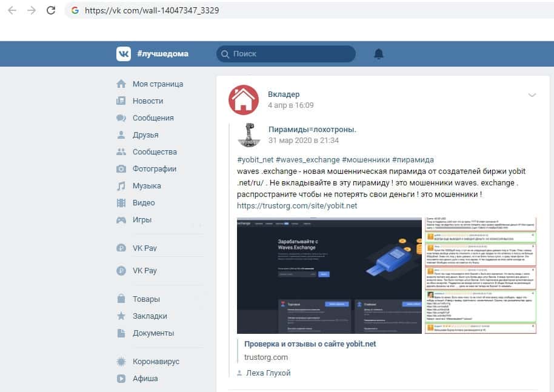554x392 pixels.
Task: Click the play icon beside Афиша
Action: point(121,379)
